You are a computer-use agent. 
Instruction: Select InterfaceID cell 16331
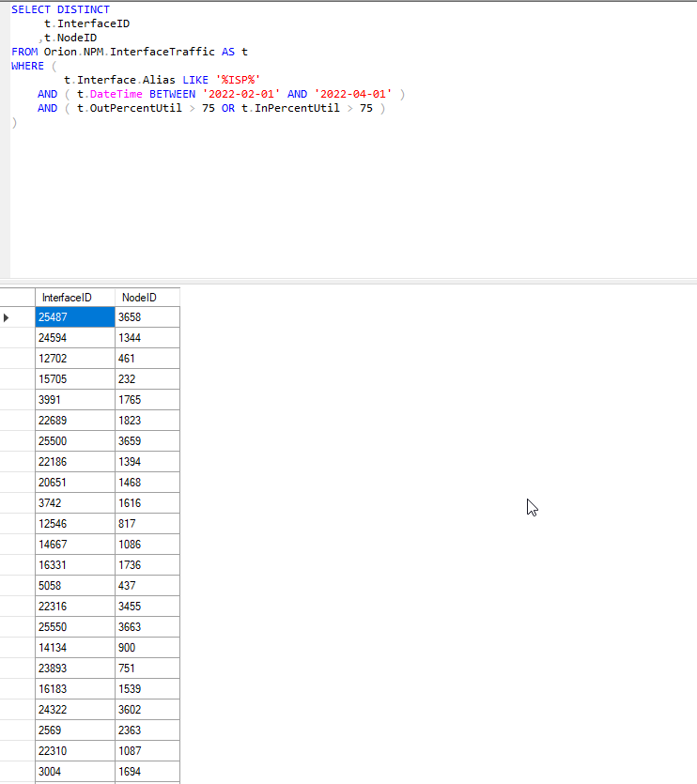pos(75,565)
